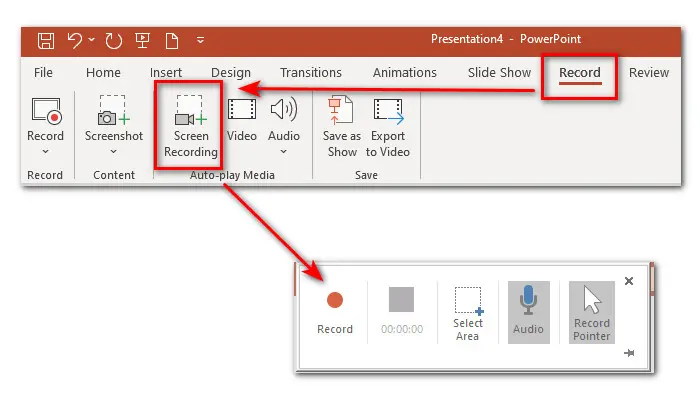
Task: Expand the Screenshot dropdown arrow
Action: (113, 152)
